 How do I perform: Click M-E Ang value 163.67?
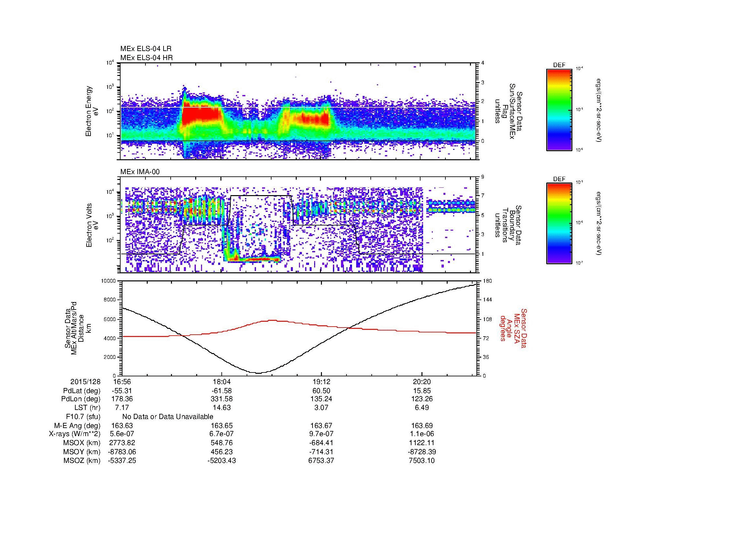[x=321, y=425]
